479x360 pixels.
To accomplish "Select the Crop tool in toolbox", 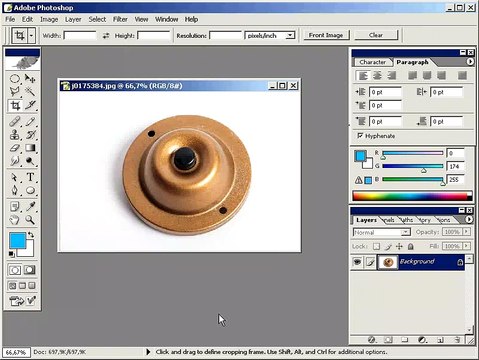I will 15,106.
